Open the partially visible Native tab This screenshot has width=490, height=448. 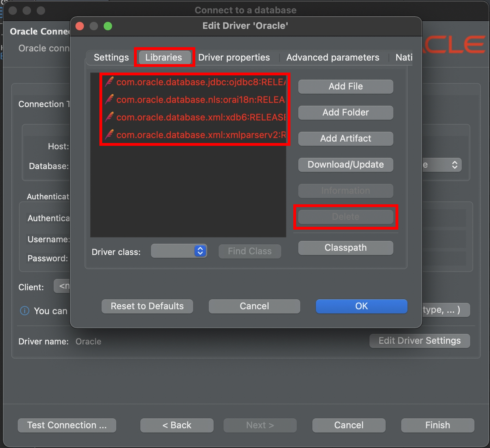[404, 57]
